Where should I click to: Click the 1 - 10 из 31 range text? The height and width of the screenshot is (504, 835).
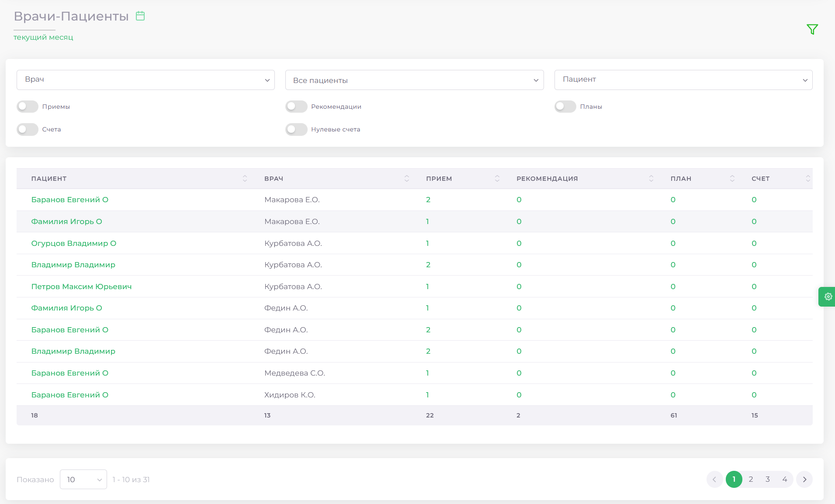click(131, 480)
